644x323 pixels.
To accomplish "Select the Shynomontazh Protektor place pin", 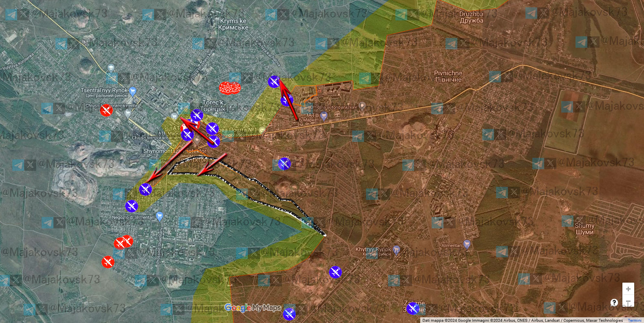I will [x=196, y=141].
